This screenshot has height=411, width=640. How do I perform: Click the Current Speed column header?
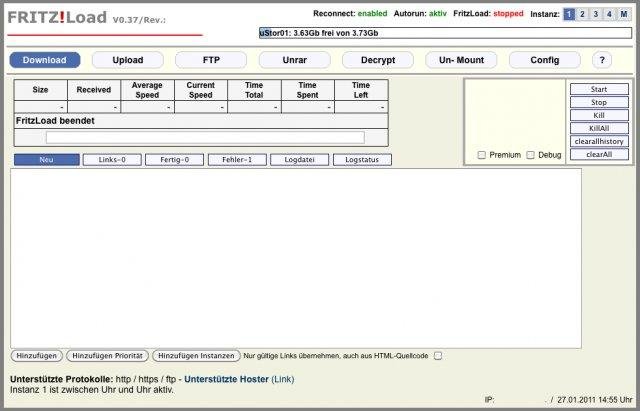201,90
